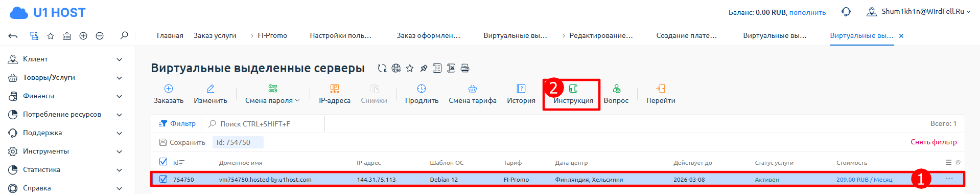The image size is (980, 194).
Task: Expand Потребление ресурсов menu section
Action: pos(65,114)
